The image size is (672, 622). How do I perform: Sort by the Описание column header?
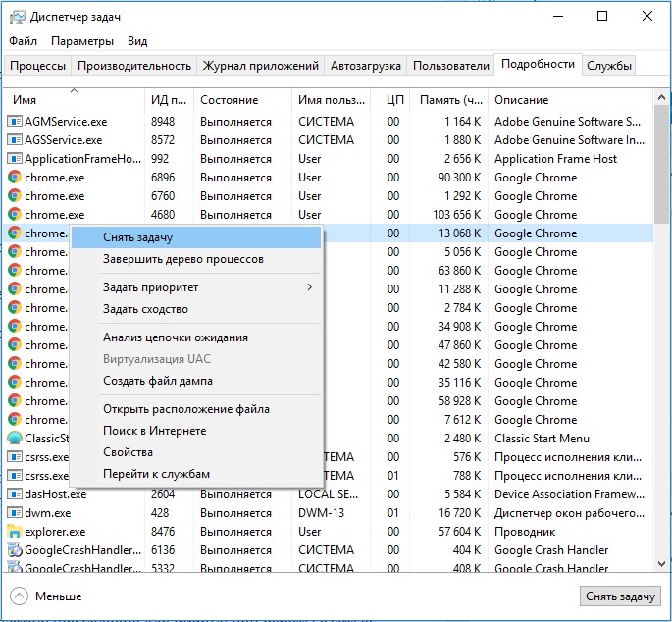[570, 100]
